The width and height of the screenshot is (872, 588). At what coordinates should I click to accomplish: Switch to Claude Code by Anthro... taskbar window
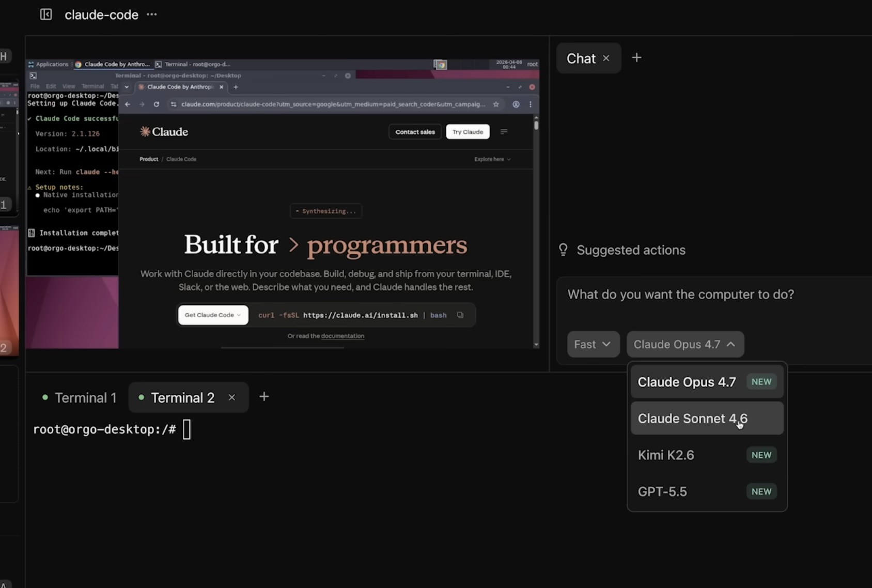(113, 65)
